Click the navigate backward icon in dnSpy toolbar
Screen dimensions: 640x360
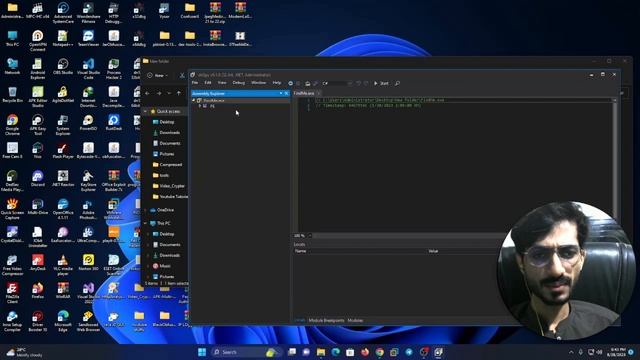click(291, 83)
